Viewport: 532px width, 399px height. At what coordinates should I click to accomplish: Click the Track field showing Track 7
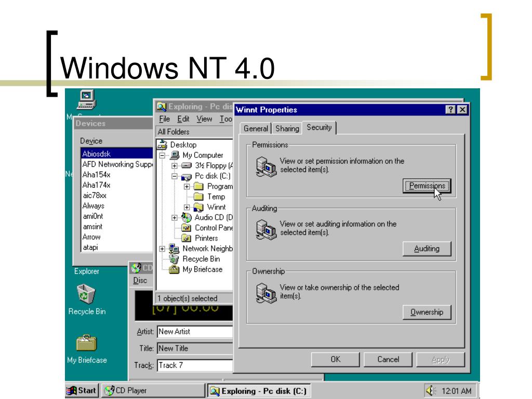click(x=195, y=365)
